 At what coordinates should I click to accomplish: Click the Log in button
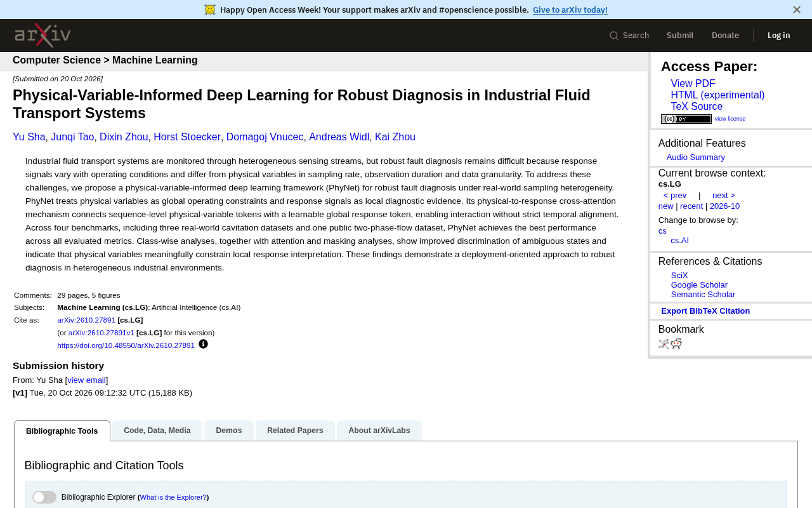click(x=779, y=36)
